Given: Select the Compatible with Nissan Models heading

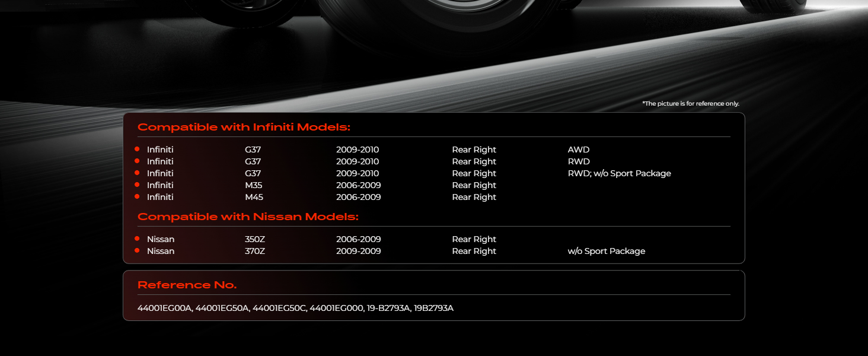Looking at the screenshot, I should coord(248,217).
